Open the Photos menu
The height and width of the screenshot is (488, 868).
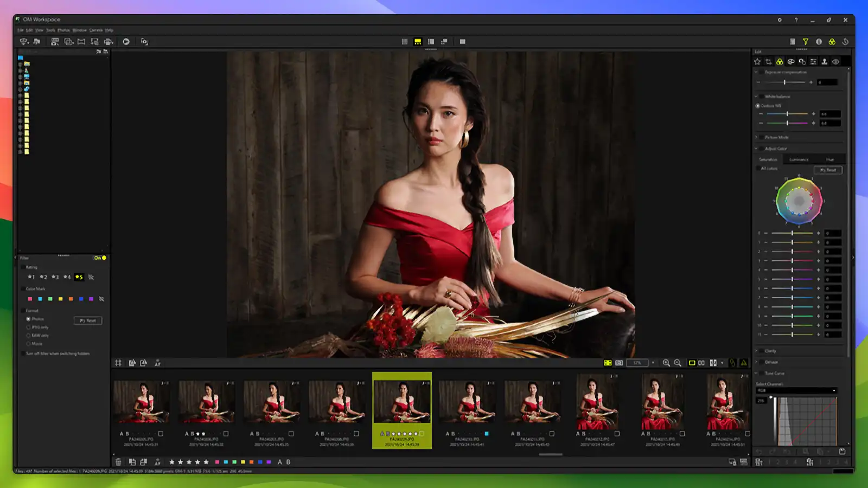[x=63, y=31]
